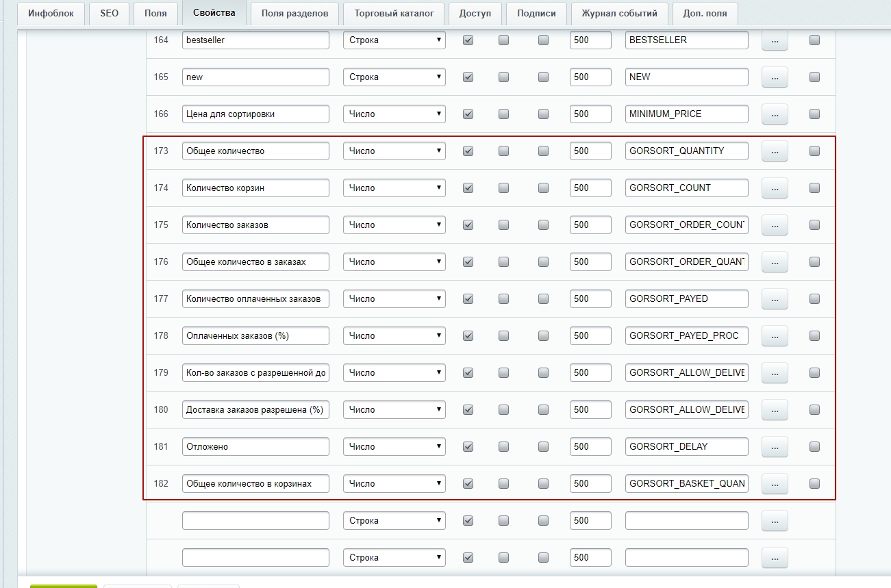
Task: Click ellipsis button for GORSORT_PAYED row
Action: (x=775, y=299)
